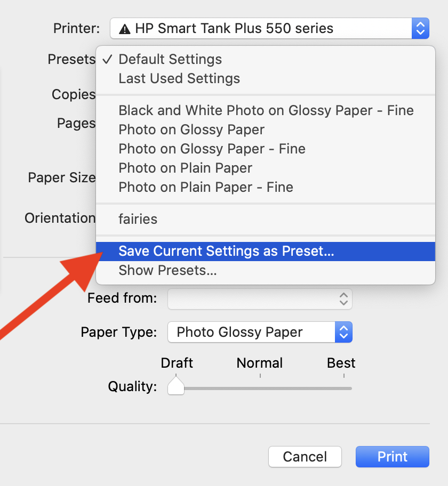Select Black and White Photo on Glossy Paper - Fine
The image size is (448, 486).
(266, 110)
